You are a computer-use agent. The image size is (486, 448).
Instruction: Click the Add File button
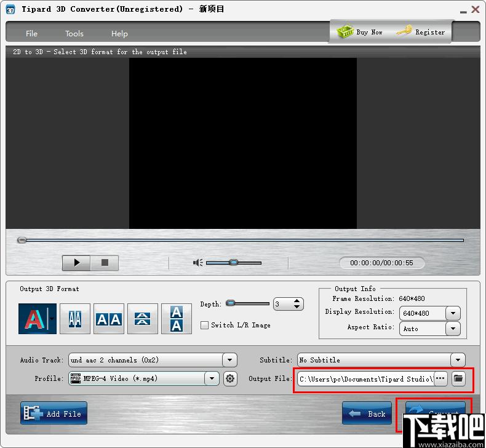(x=54, y=413)
